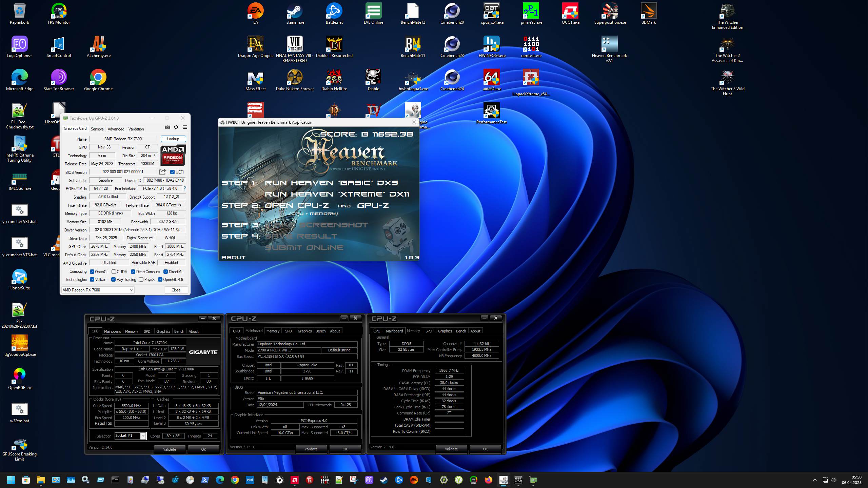The width and height of the screenshot is (868, 488).
Task: Open the OCCT.exe desktop icon
Action: pos(570,14)
